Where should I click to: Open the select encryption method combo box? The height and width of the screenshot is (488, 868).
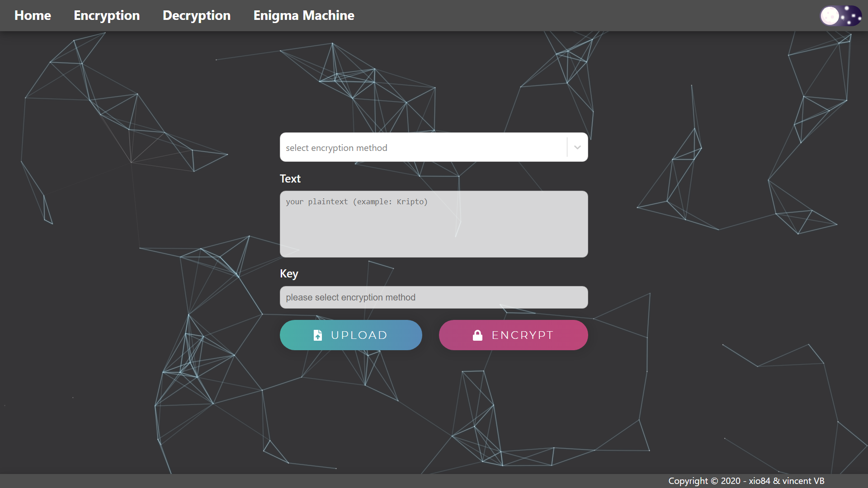(423, 147)
